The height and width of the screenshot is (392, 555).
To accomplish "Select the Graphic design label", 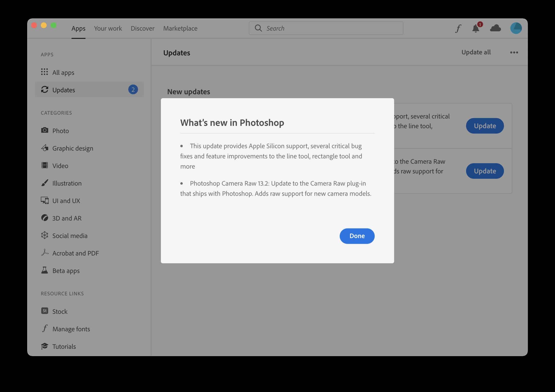I will pyautogui.click(x=73, y=148).
